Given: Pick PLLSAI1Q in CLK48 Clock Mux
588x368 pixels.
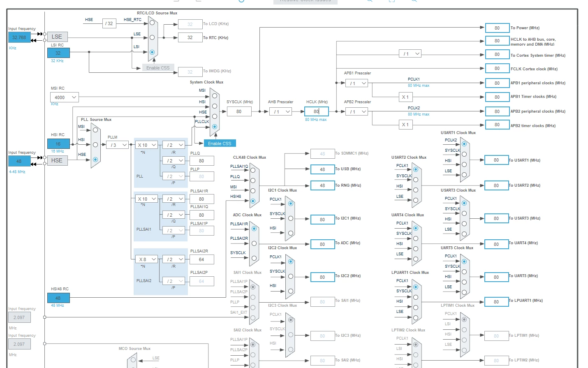Looking at the screenshot, I should pyautogui.click(x=253, y=170).
